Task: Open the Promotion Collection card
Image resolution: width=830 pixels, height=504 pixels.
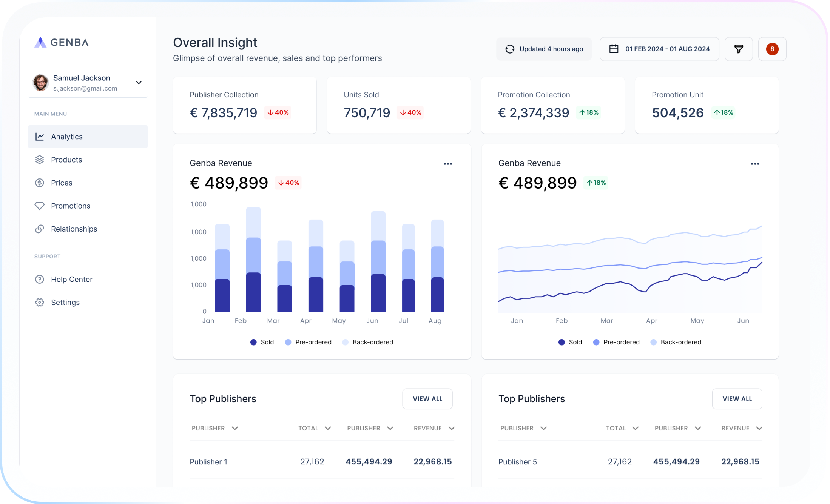Action: pyautogui.click(x=553, y=105)
